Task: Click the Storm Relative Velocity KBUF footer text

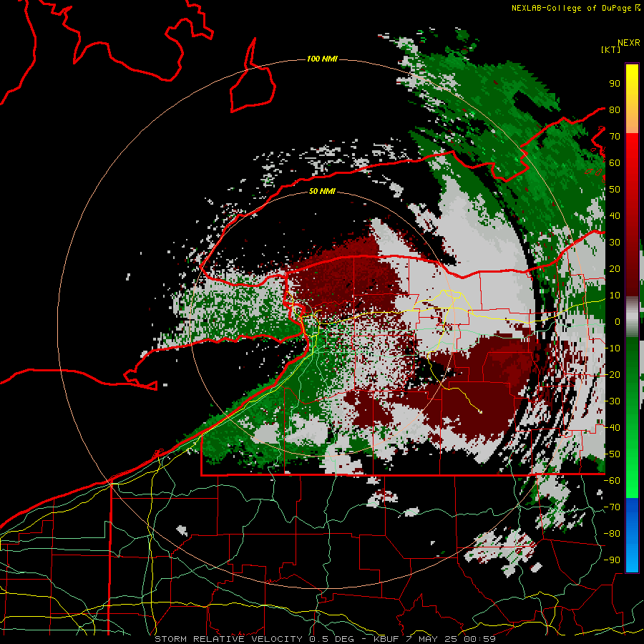Action: click(x=325, y=639)
